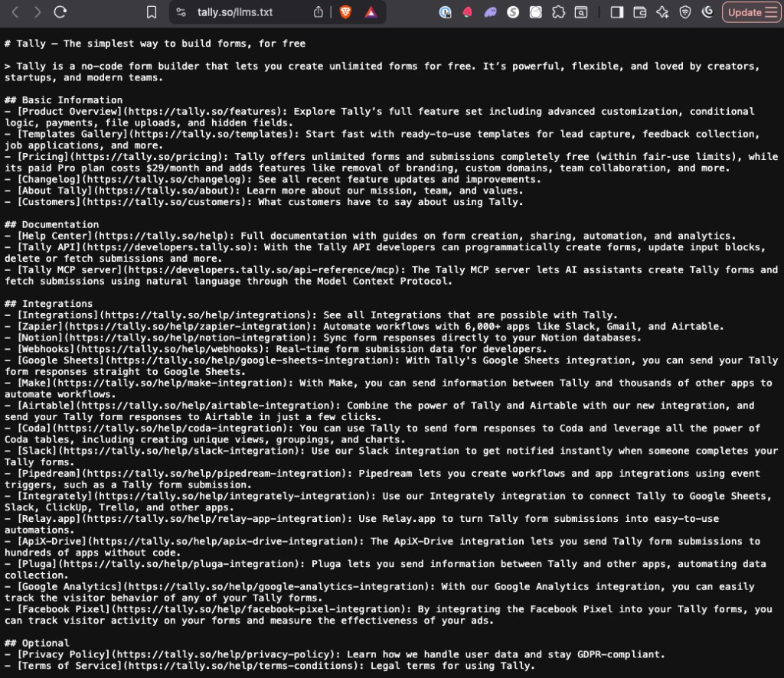This screenshot has height=678, width=784.
Task: Click the '[Terms of Service]' label
Action: 69,666
